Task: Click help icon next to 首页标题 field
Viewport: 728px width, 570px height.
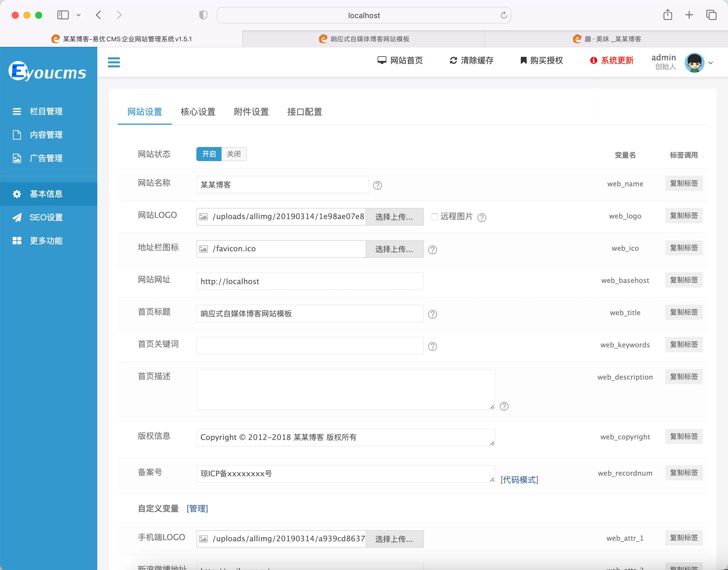Action: [433, 314]
